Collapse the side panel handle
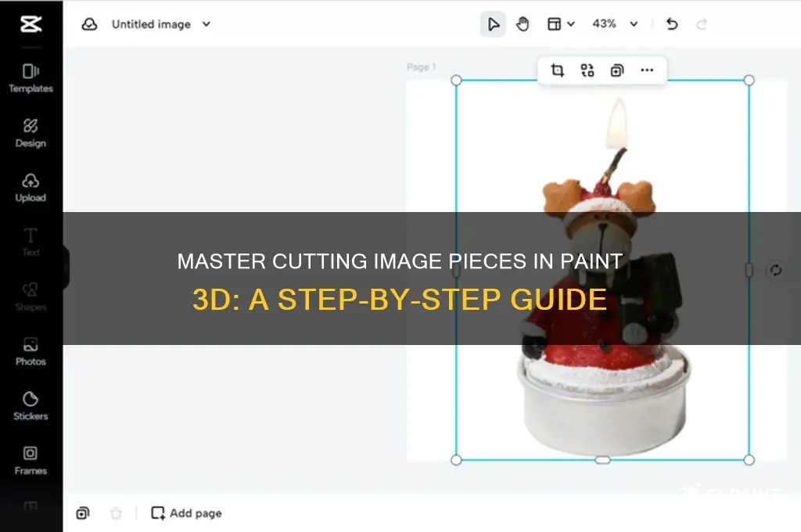The height and width of the screenshot is (532, 801). 66,268
